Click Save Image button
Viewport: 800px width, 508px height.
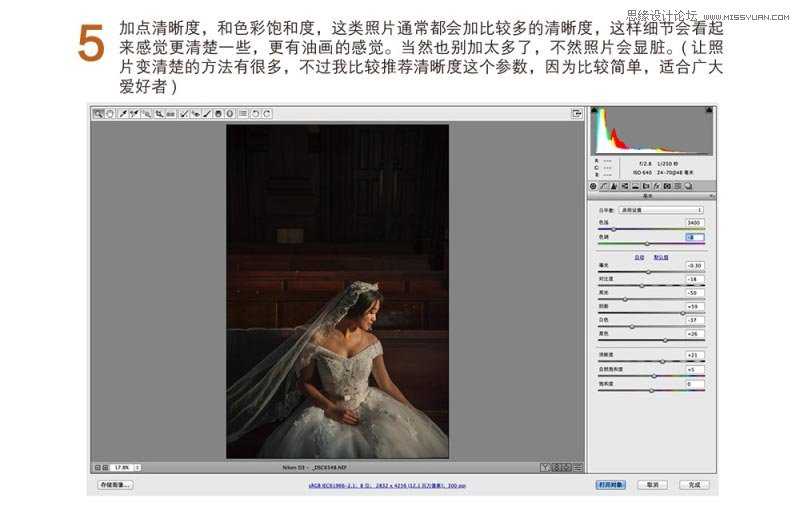click(x=115, y=485)
